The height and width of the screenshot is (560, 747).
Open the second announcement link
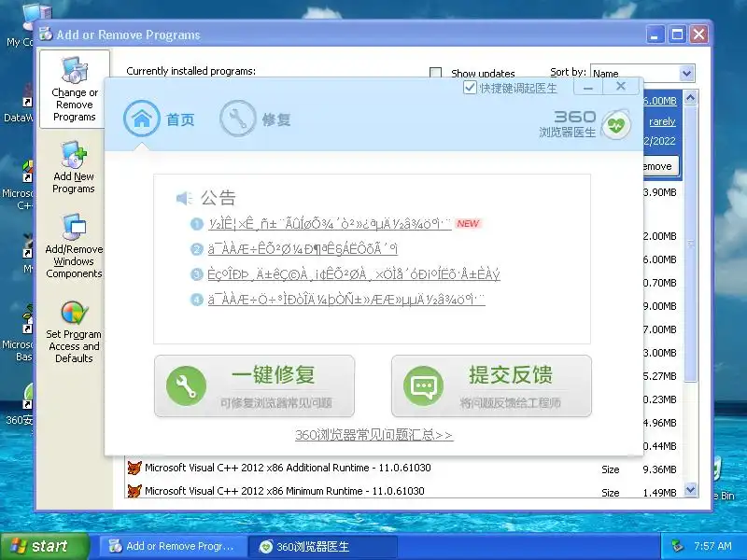(x=303, y=249)
